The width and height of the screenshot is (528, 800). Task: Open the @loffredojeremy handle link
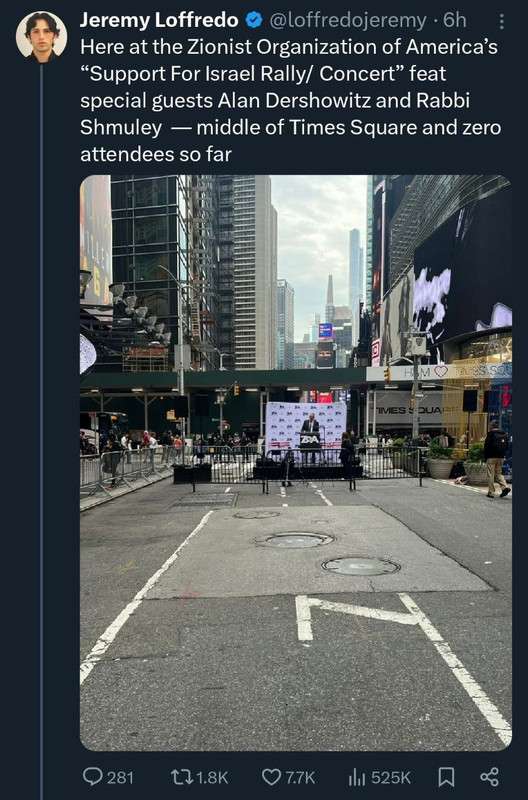pos(347,20)
